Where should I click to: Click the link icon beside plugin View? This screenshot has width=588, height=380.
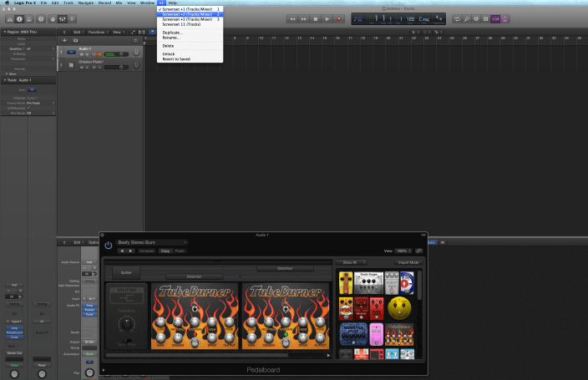click(418, 251)
